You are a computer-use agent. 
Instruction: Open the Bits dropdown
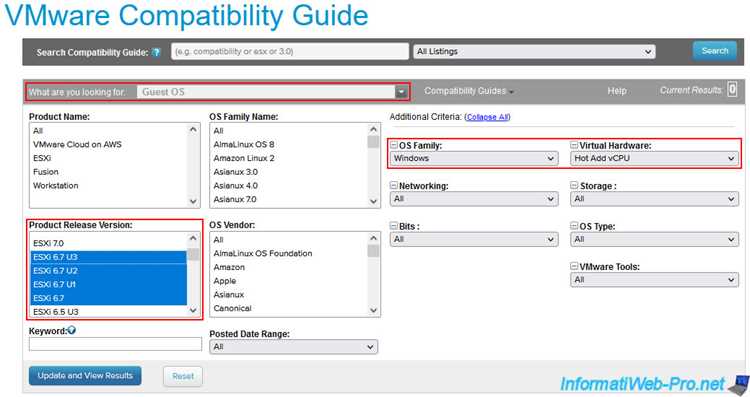pyautogui.click(x=474, y=239)
